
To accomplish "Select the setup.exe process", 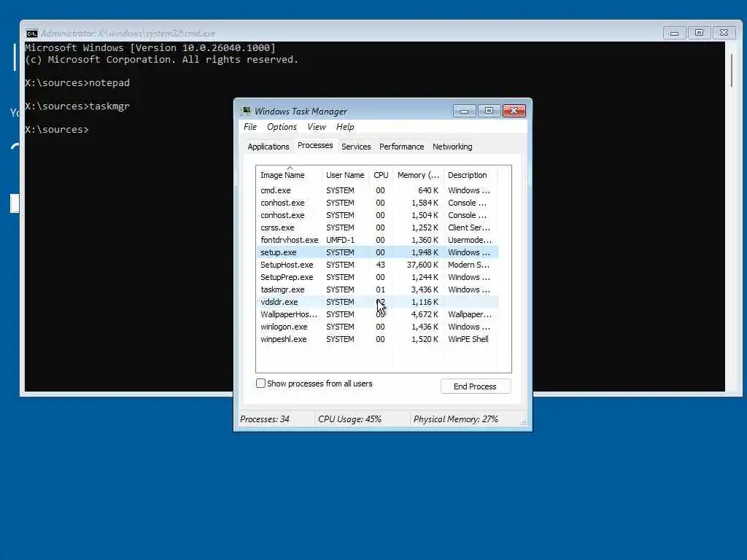I will 377,252.
